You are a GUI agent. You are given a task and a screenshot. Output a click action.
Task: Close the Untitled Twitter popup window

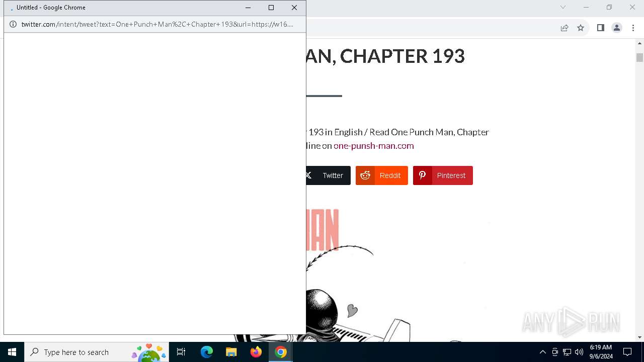point(294,8)
